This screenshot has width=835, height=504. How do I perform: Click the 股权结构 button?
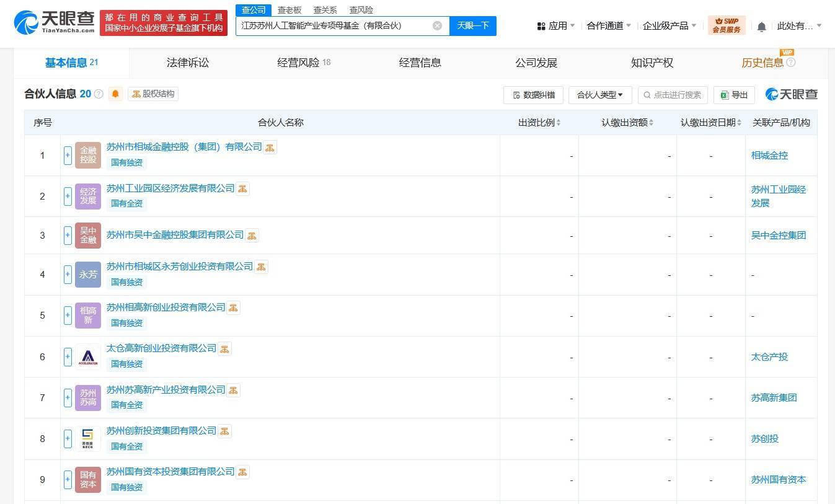pos(153,94)
